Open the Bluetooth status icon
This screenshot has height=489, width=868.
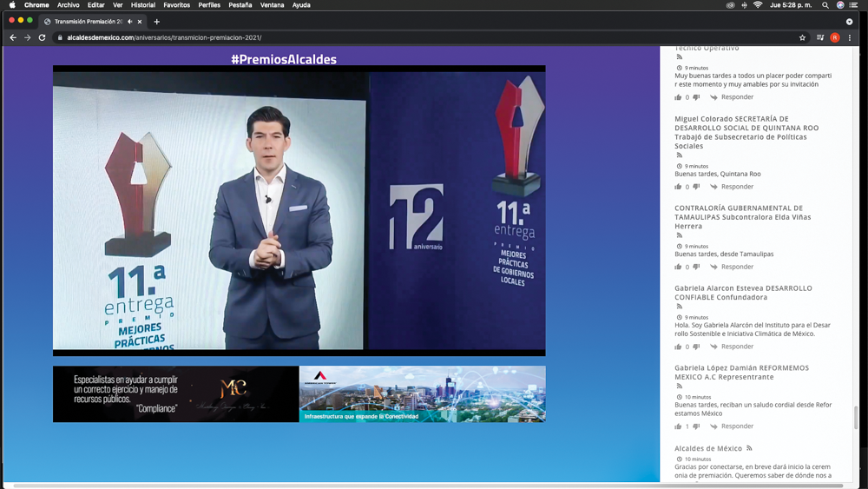[744, 5]
